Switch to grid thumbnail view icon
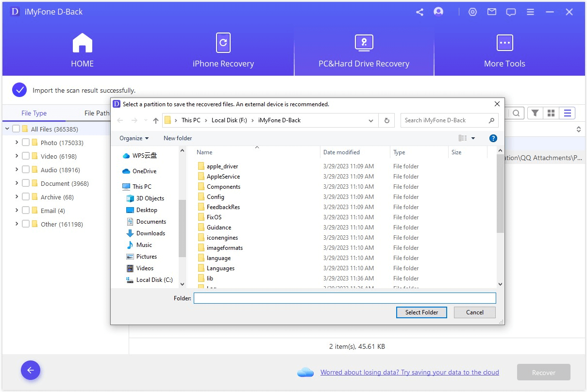 pos(551,113)
